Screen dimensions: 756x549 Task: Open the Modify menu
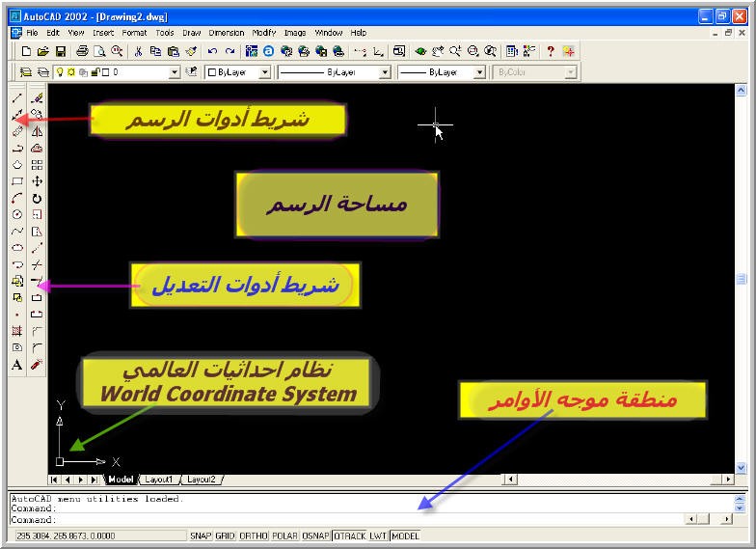264,33
